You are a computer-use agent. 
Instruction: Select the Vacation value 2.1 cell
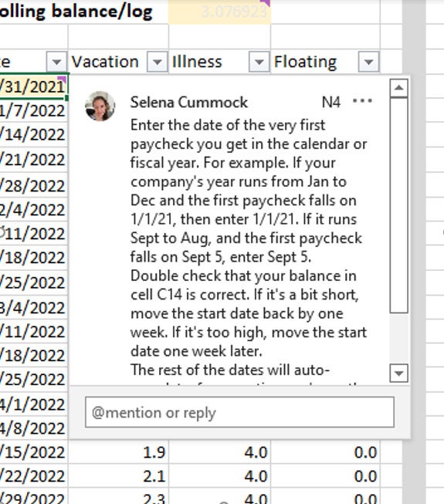pos(118,475)
